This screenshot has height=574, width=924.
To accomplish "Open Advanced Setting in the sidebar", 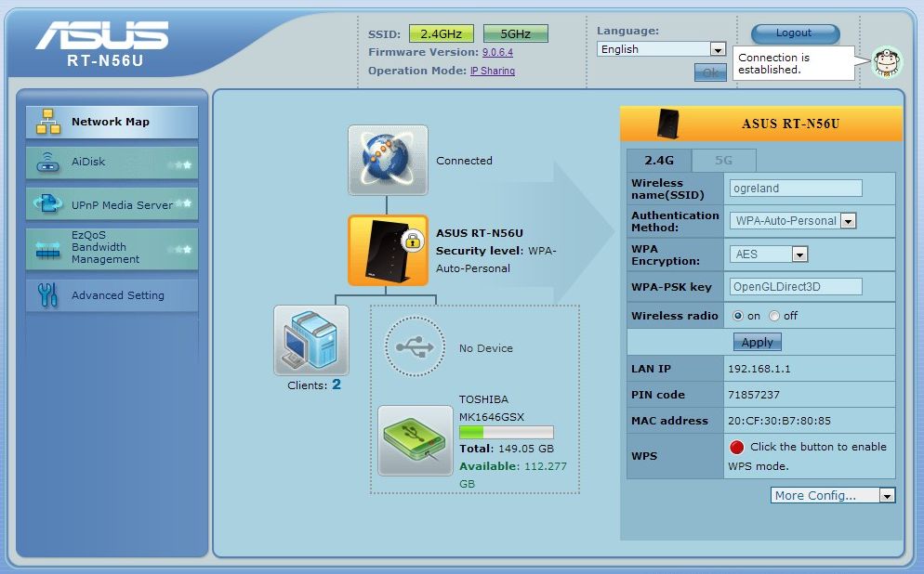I will coord(112,295).
